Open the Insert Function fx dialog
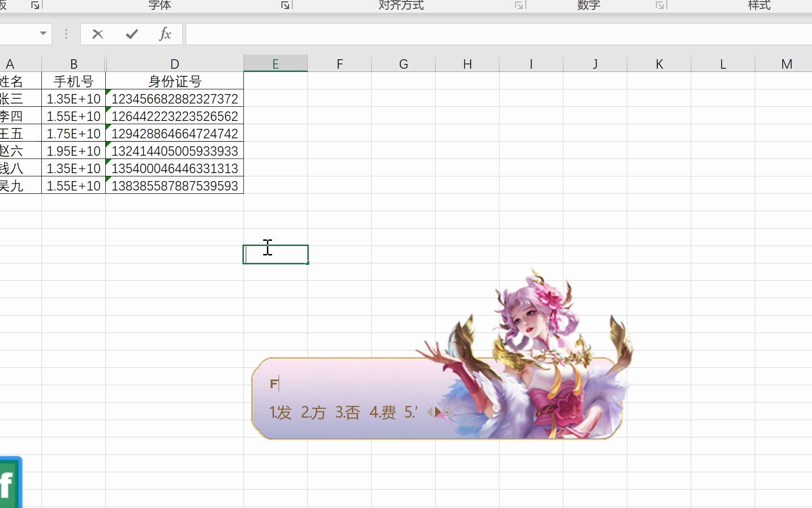Image resolution: width=812 pixels, height=508 pixels. (x=165, y=34)
